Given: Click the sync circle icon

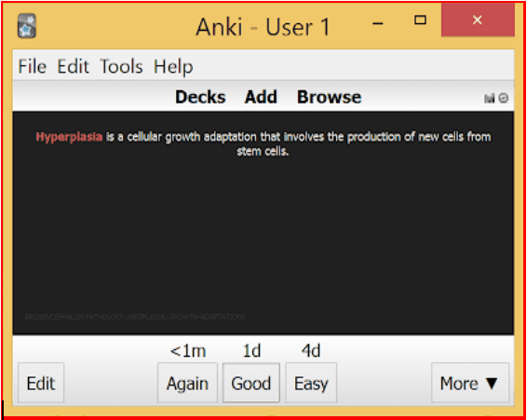Looking at the screenshot, I should tap(503, 98).
